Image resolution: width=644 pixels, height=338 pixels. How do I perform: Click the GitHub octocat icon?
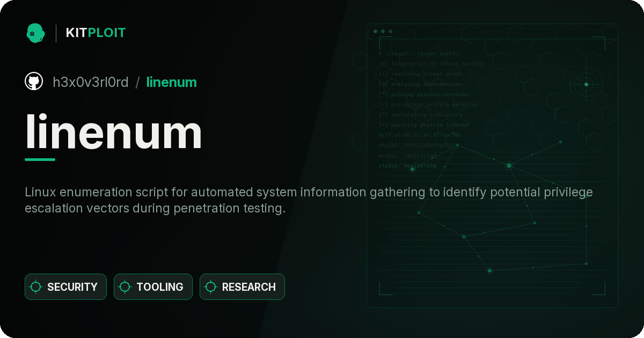[34, 82]
